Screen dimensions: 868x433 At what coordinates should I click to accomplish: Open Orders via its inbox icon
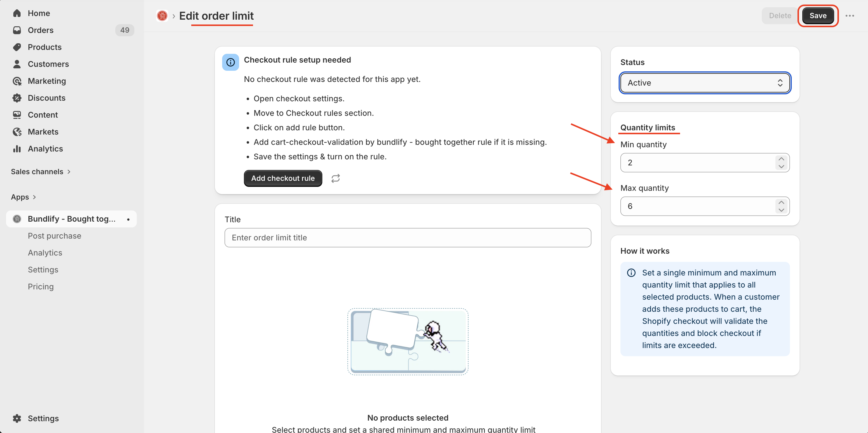point(17,30)
